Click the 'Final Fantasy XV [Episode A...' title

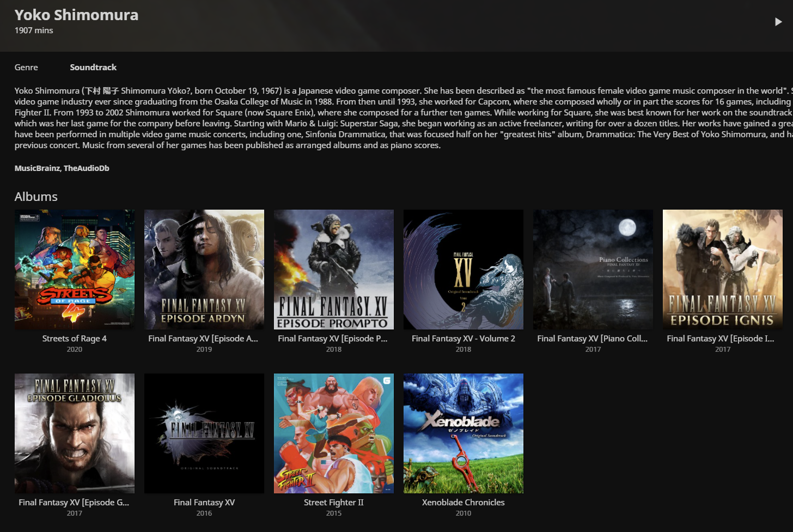203,339
